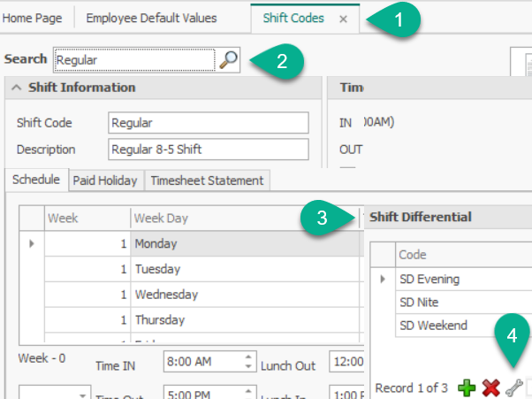Click the search magnifier icon
Viewport: 532px width, 399px height.
(x=228, y=59)
